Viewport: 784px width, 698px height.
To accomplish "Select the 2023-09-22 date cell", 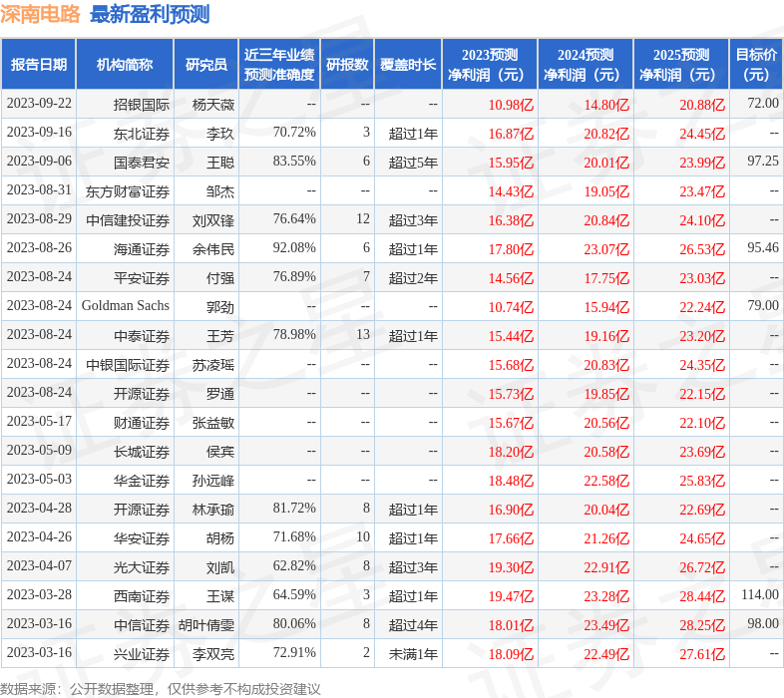I will click(39, 104).
